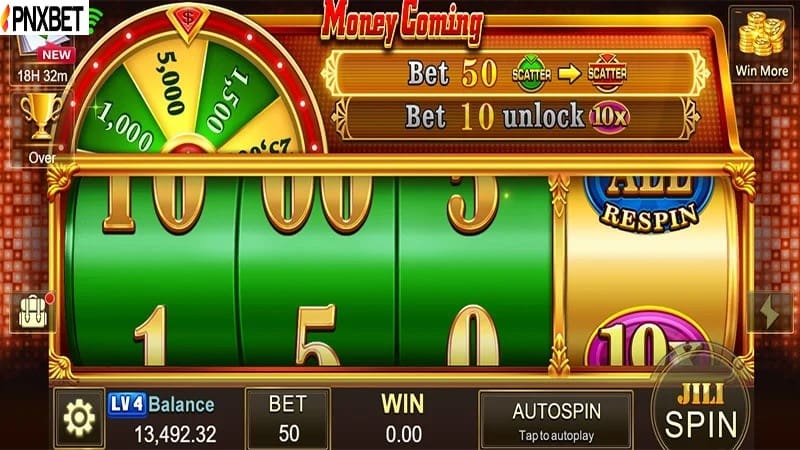Select the 5,000 wheel segment
The width and height of the screenshot is (800, 450).
pos(169,84)
